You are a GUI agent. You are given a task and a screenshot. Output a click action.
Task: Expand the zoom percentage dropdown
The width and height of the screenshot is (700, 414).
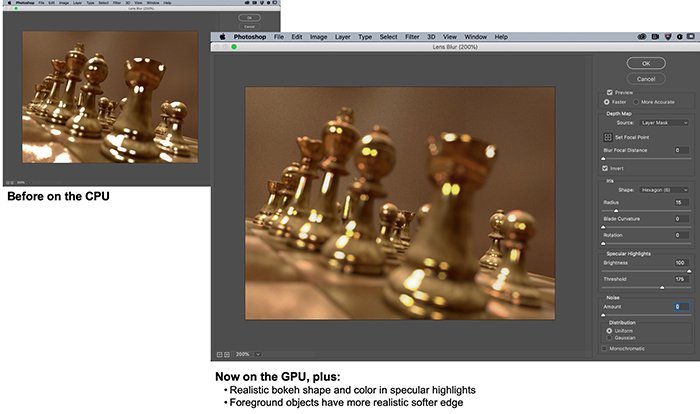point(258,354)
